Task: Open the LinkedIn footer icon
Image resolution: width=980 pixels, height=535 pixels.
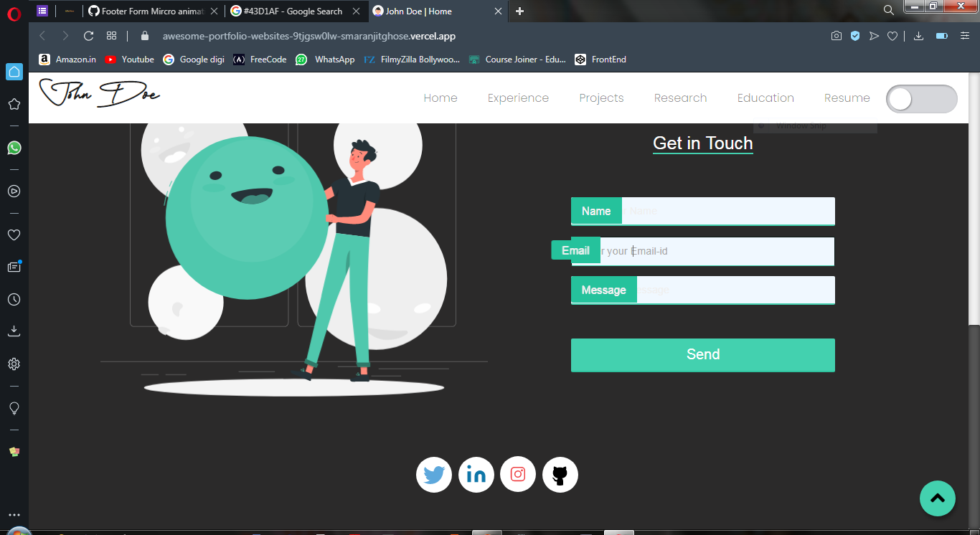Action: tap(476, 474)
